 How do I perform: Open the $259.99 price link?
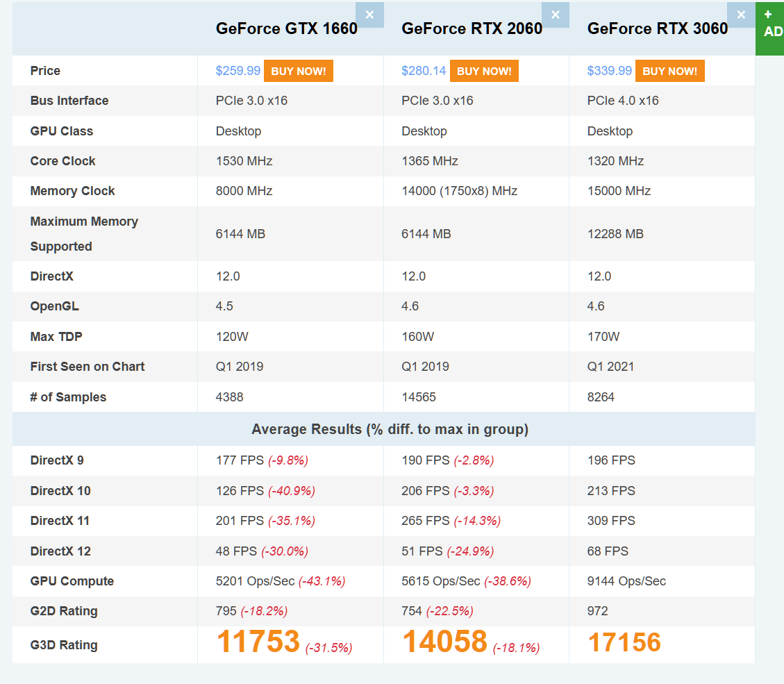pos(238,71)
